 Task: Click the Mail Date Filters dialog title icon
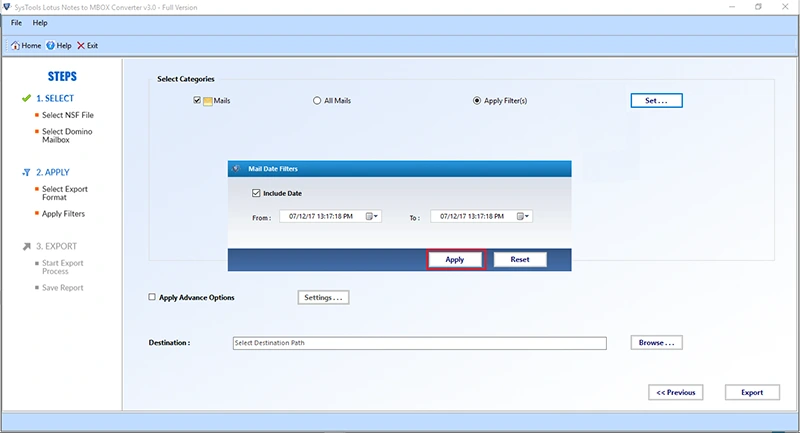tap(236, 169)
